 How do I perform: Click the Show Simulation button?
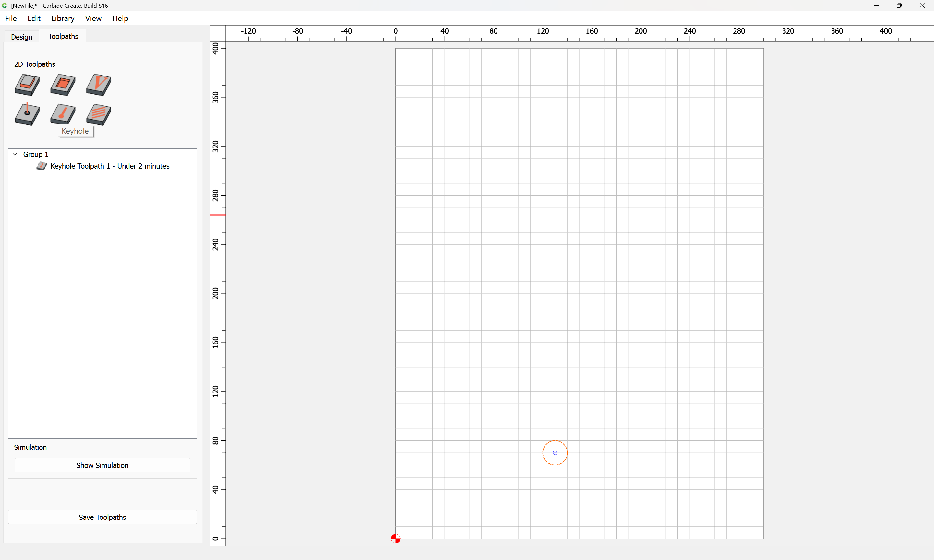pos(102,465)
